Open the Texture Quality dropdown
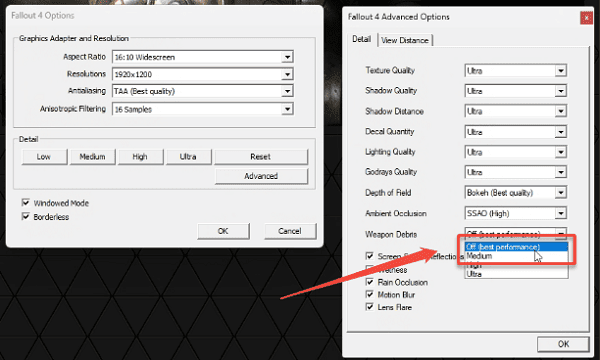Viewport: 600px width, 360px height. click(515, 71)
